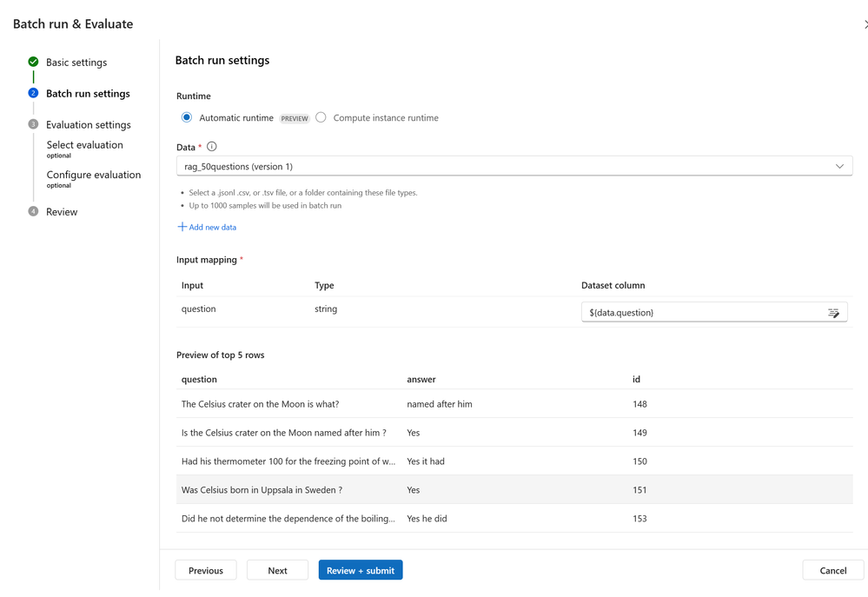The width and height of the screenshot is (868, 597).
Task: Click the Previous button
Action: coord(206,570)
